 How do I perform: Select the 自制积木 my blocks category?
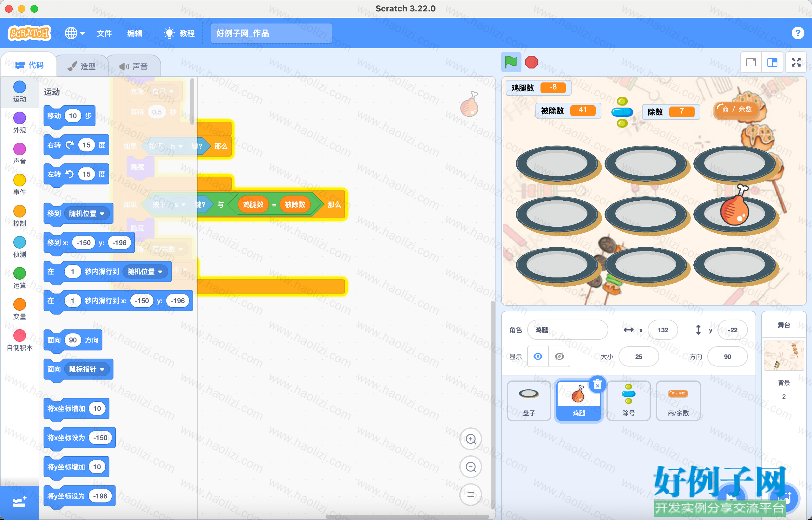tap(20, 340)
